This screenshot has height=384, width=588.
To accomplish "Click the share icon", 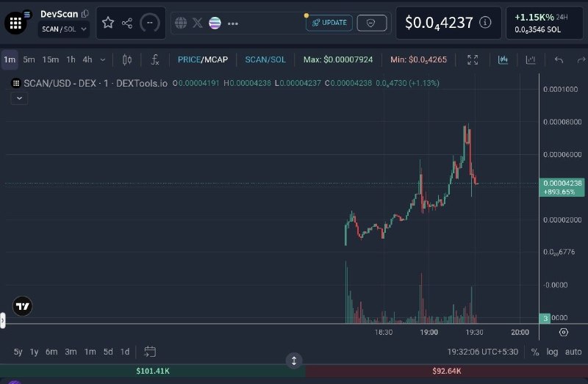I will (x=127, y=23).
